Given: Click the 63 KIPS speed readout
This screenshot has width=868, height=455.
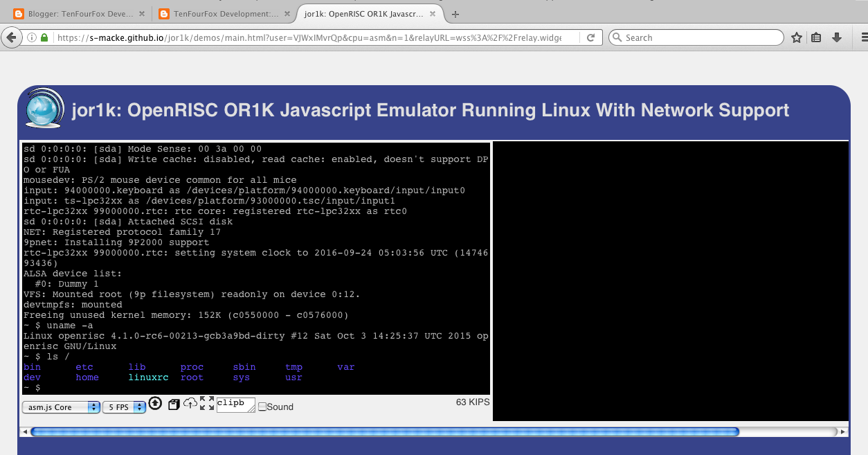Looking at the screenshot, I should coord(473,402).
